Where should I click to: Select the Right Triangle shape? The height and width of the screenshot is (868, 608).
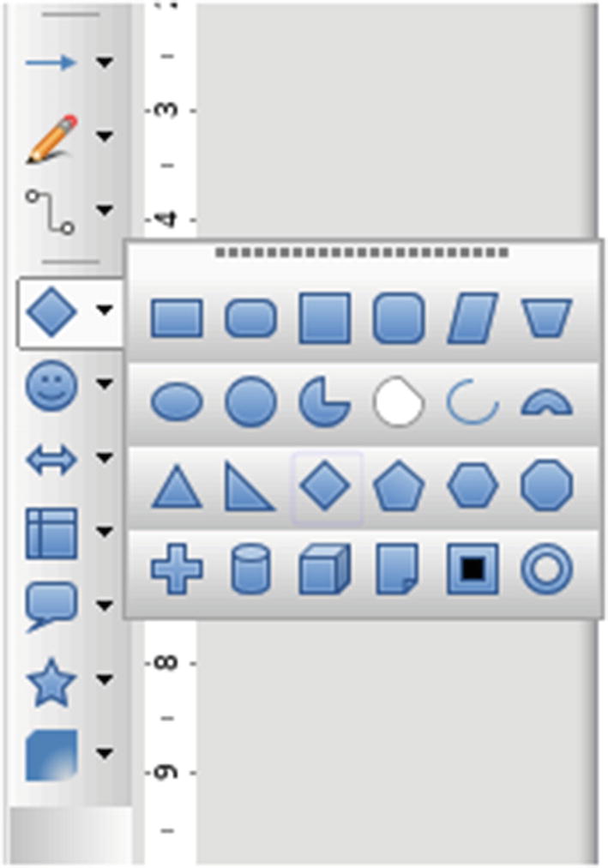point(250,486)
